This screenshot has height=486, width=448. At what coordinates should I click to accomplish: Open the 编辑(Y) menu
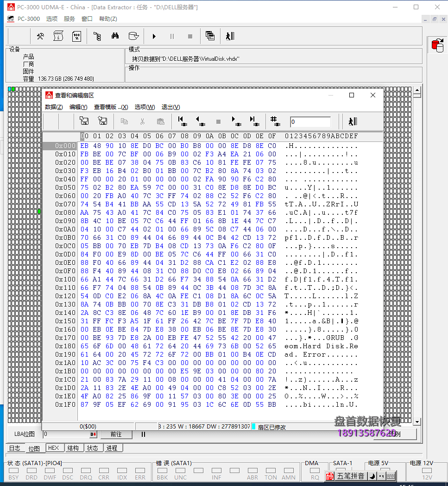78,107
